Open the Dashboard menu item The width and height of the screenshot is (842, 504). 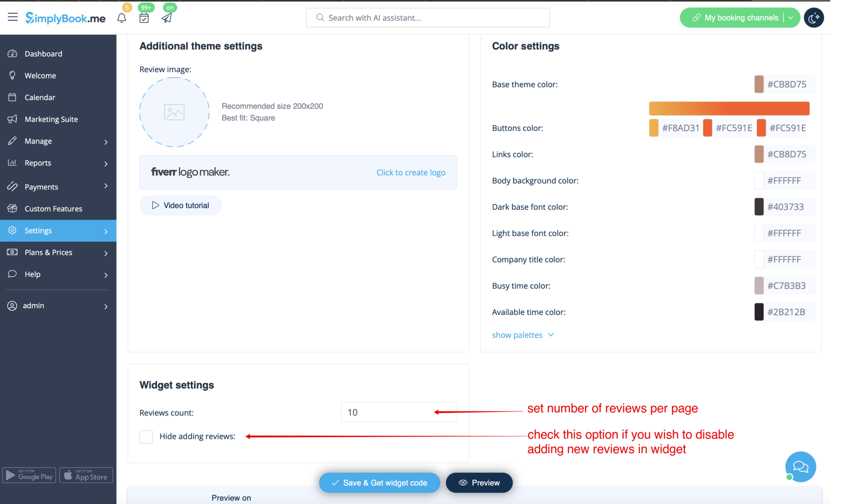click(x=44, y=54)
